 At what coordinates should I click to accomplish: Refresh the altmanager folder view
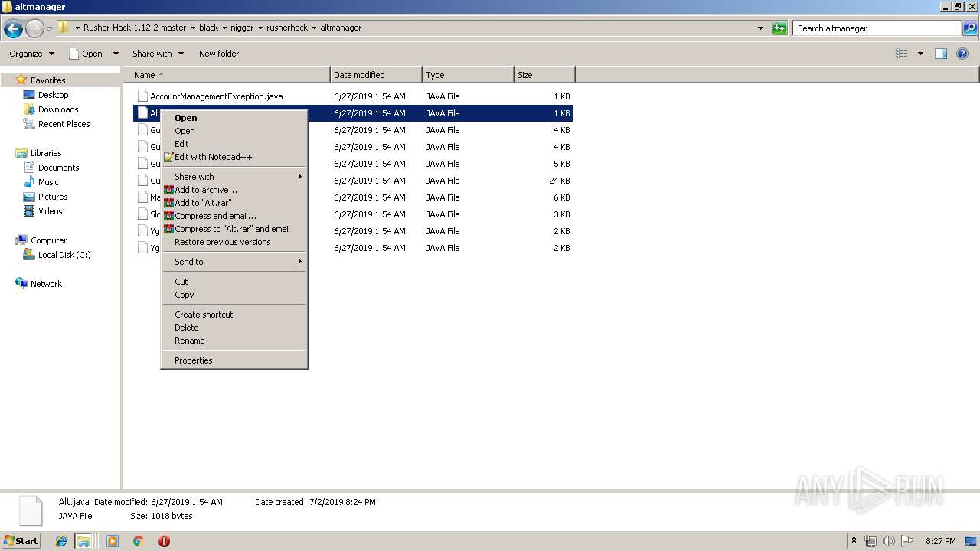click(779, 28)
